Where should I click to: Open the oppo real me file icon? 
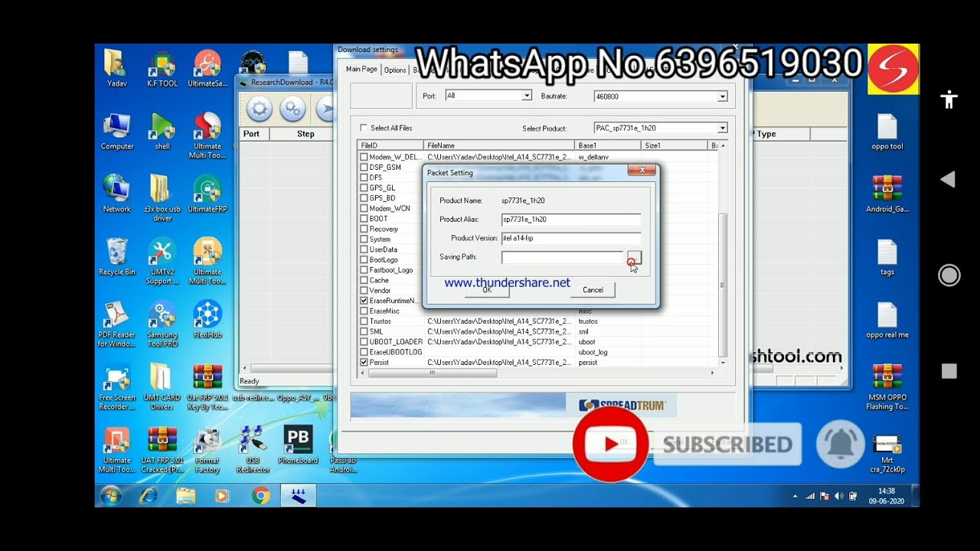point(887,320)
